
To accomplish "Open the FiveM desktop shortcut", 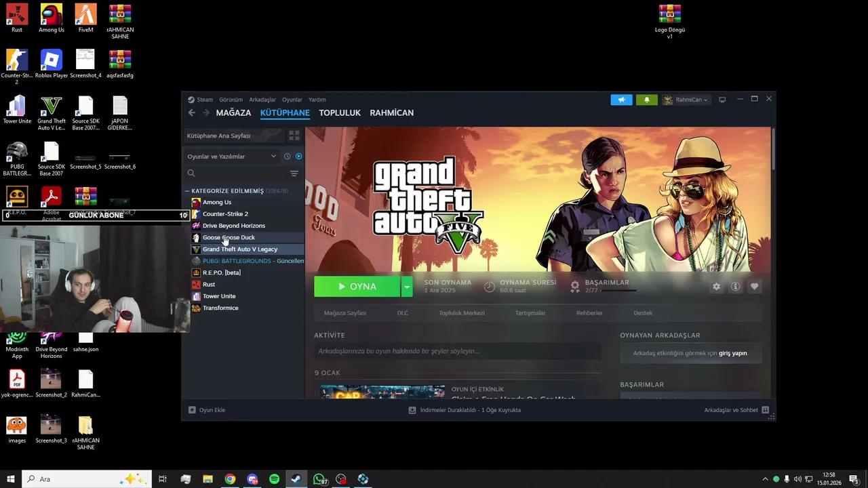I will click(85, 18).
